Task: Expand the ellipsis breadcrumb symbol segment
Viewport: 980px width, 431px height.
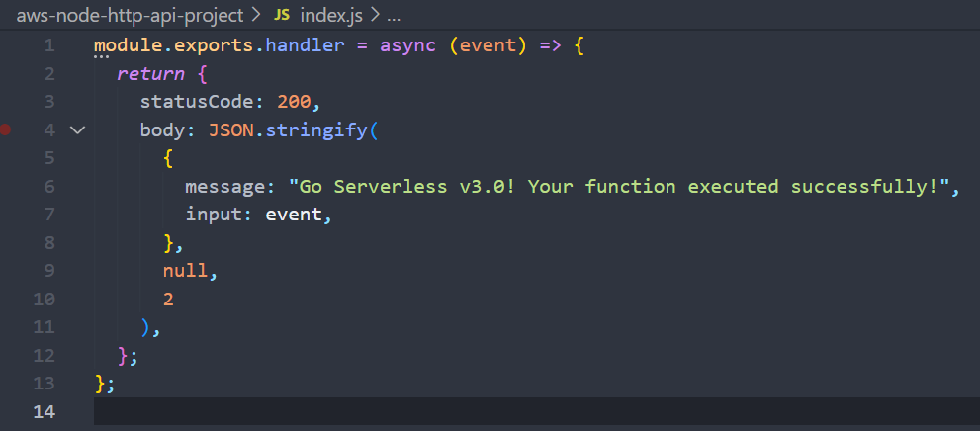Action: (x=394, y=17)
